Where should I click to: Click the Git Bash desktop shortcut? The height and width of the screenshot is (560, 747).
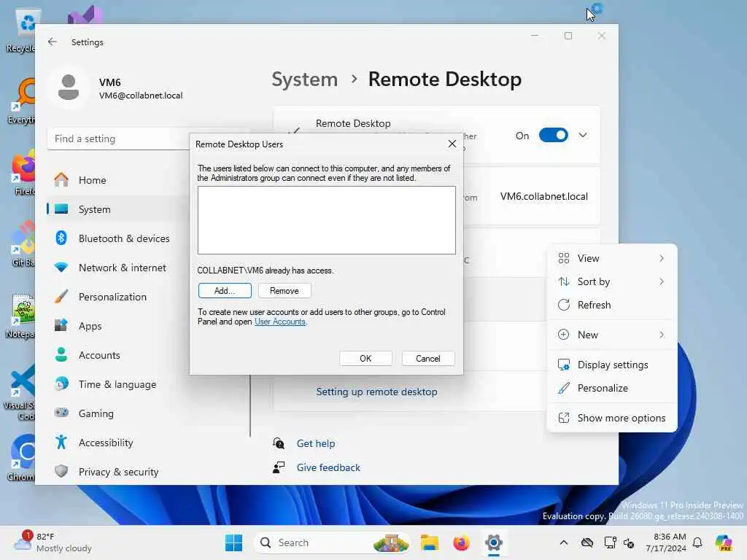pos(22,245)
